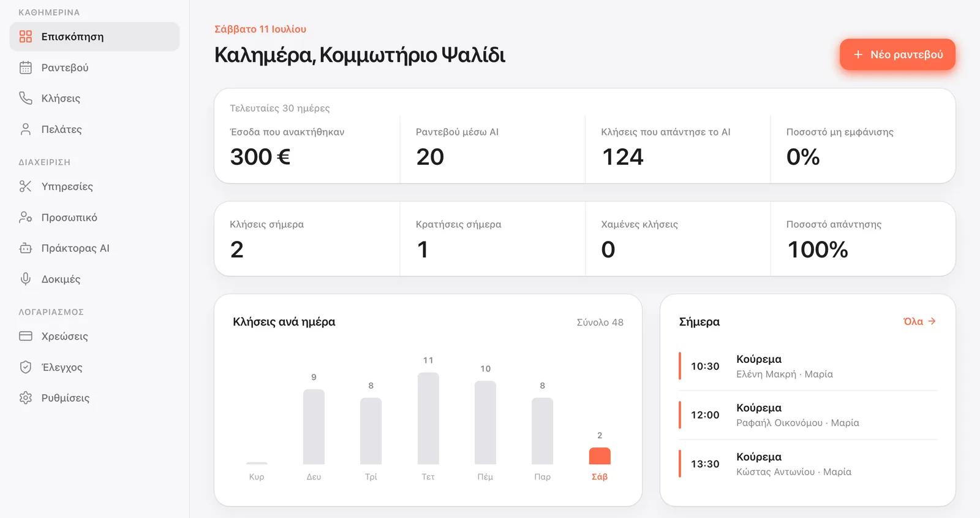
Task: Go to Ραντεβού in the sidebar
Action: pyautogui.click(x=95, y=67)
